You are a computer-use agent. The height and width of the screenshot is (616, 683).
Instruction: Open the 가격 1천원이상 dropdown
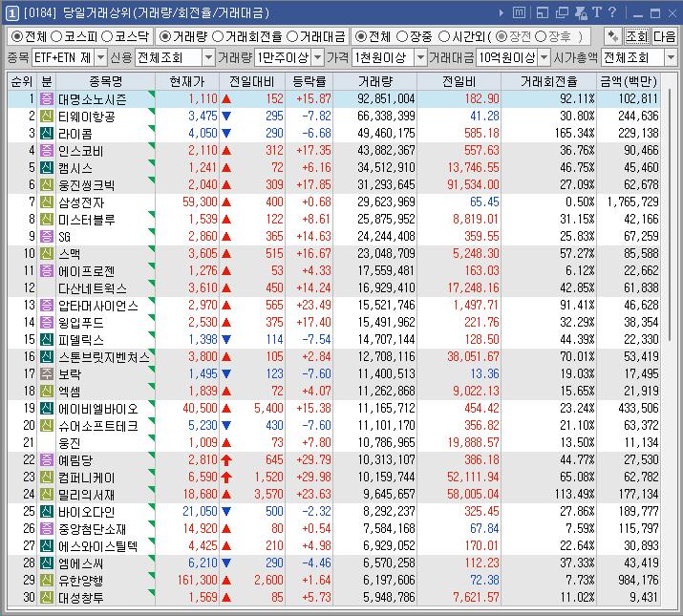tap(420, 57)
